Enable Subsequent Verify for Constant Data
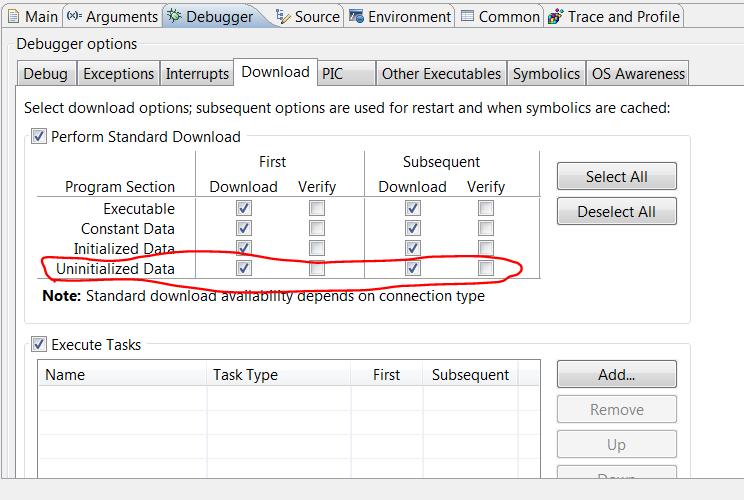744x500 pixels. click(x=485, y=228)
